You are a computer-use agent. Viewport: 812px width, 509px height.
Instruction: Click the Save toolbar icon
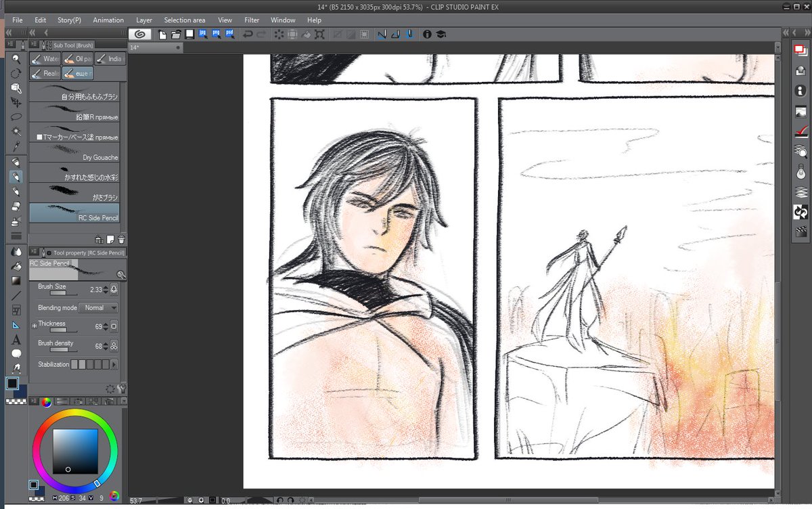click(x=190, y=34)
